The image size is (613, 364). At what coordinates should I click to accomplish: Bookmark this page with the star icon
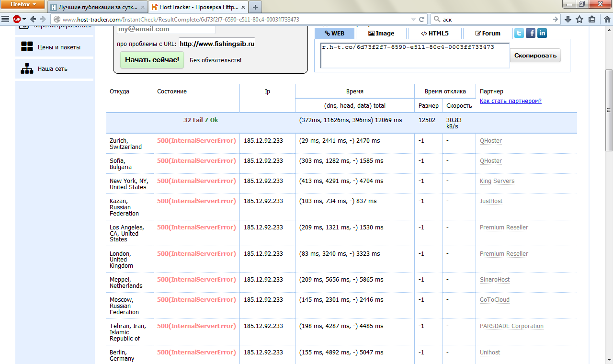(579, 19)
